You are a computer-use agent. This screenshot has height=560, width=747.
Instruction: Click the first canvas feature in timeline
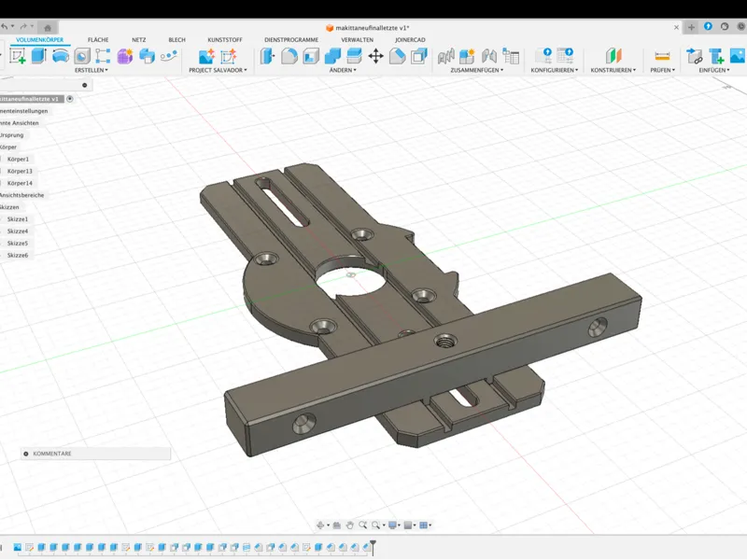[x=18, y=547]
